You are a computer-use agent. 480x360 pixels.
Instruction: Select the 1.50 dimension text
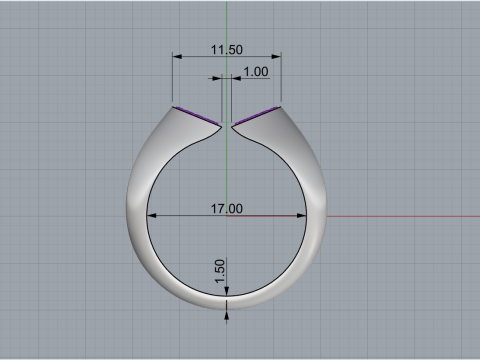(x=220, y=271)
